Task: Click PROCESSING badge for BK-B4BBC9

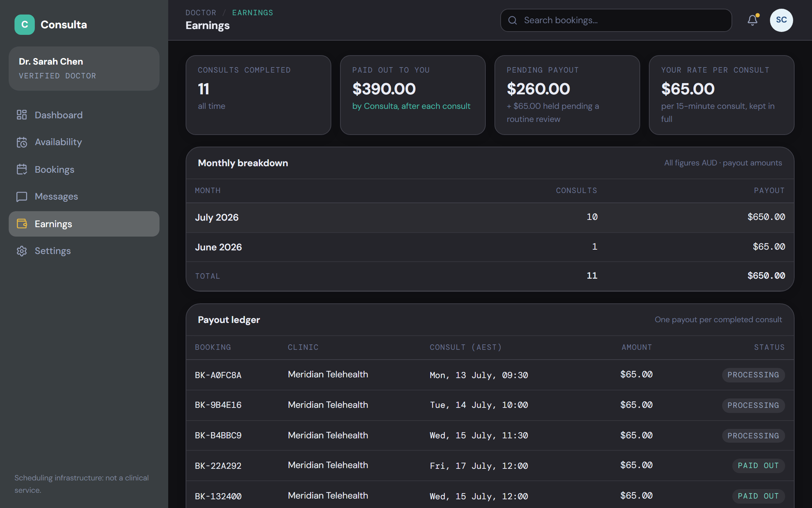Action: (x=753, y=436)
